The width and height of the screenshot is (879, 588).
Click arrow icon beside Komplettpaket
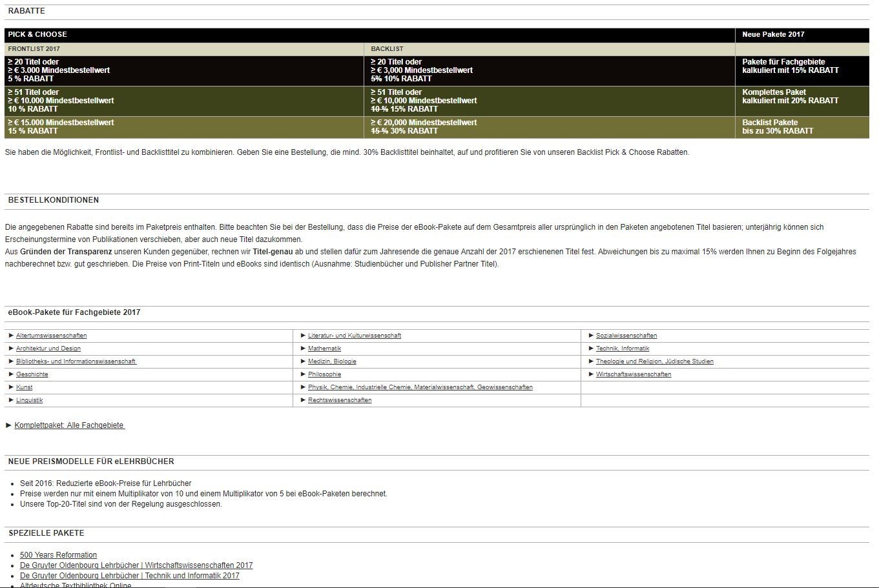tap(8, 425)
